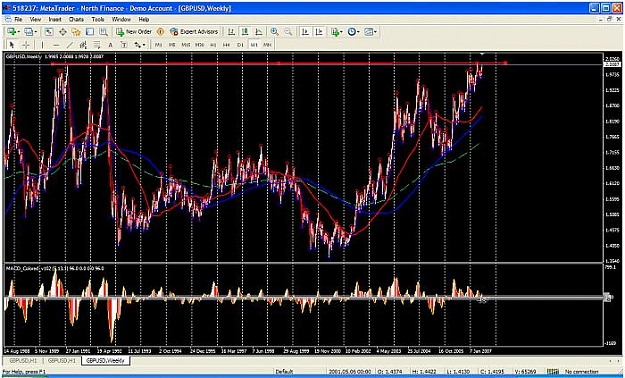This screenshot has height=378, width=625.
Task: Select the Fibonacci Retracement tool
Action: [97, 45]
